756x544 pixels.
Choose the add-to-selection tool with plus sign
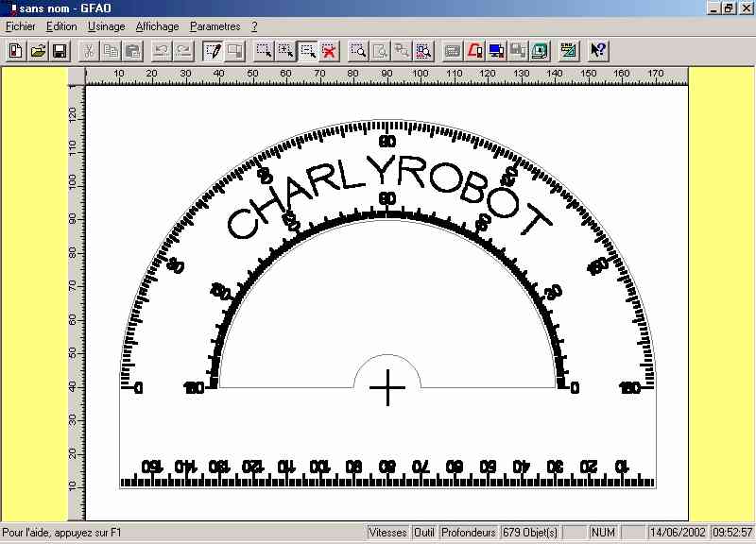click(x=286, y=51)
